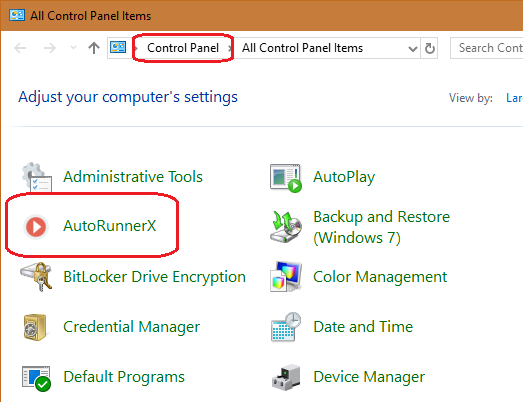
Task: Click the All Control Panel Items breadcrumb
Action: click(302, 48)
